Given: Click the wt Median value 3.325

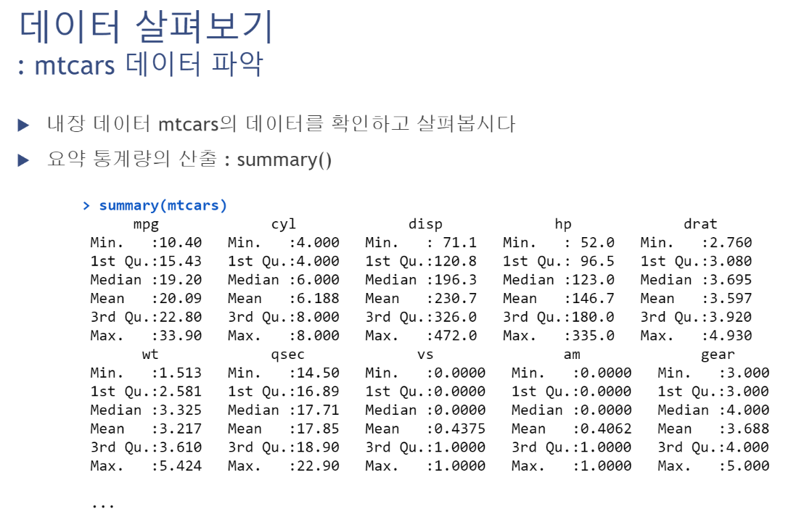Looking at the screenshot, I should [180, 410].
